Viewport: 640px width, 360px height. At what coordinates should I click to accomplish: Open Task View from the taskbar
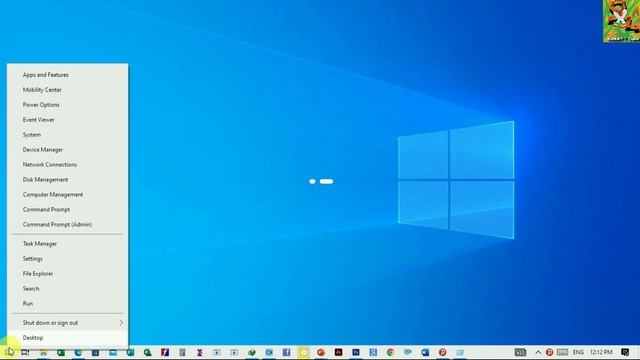tap(25, 352)
